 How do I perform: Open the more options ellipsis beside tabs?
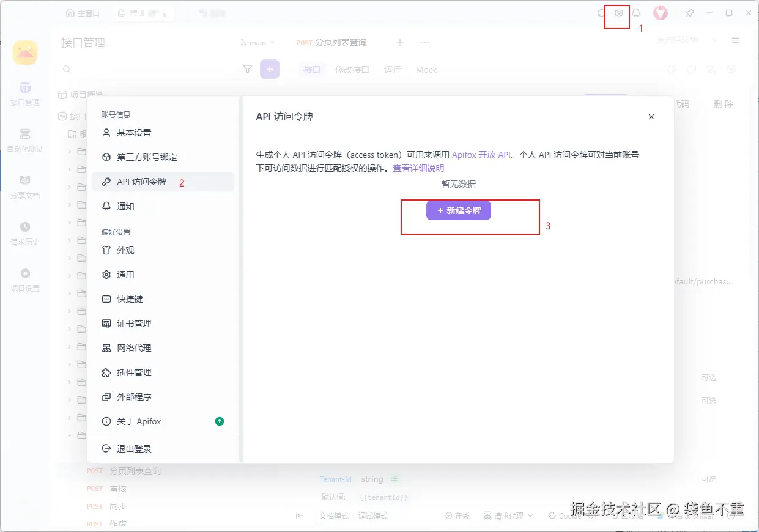424,42
